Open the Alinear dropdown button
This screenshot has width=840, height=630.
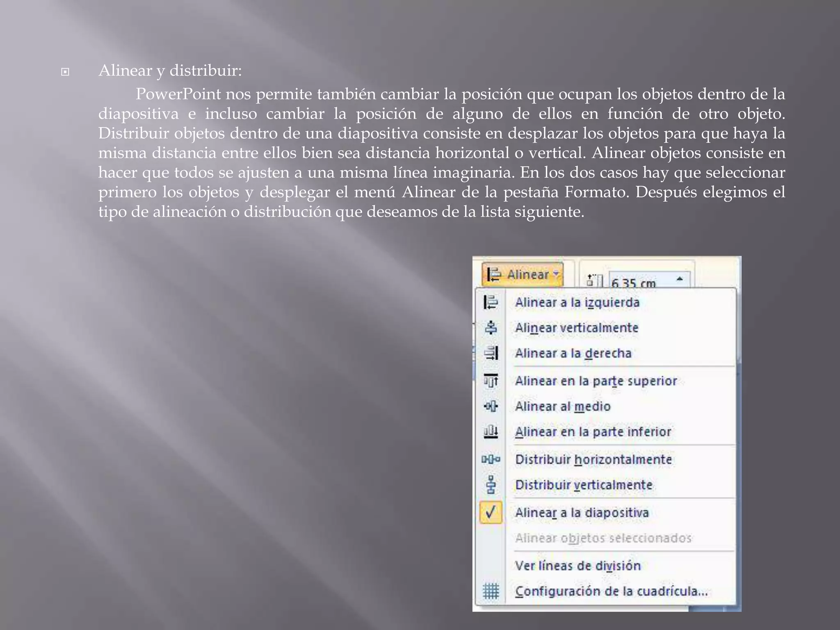(523, 274)
